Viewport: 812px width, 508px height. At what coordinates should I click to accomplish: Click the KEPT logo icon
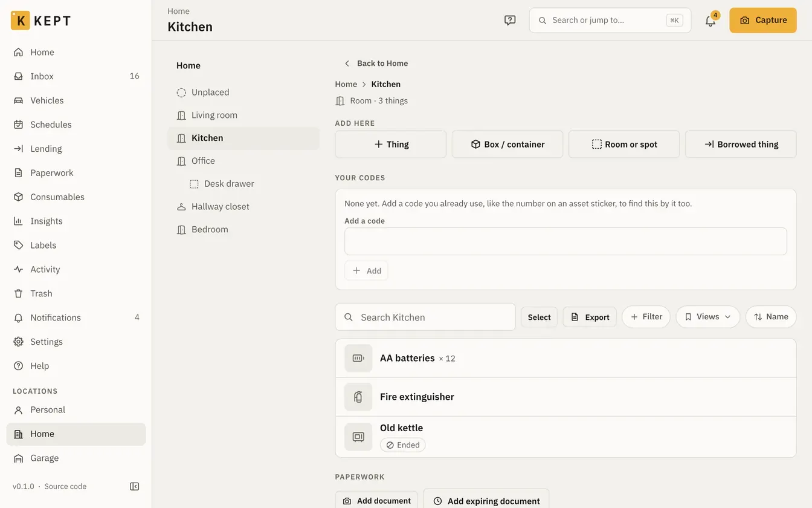20,21
